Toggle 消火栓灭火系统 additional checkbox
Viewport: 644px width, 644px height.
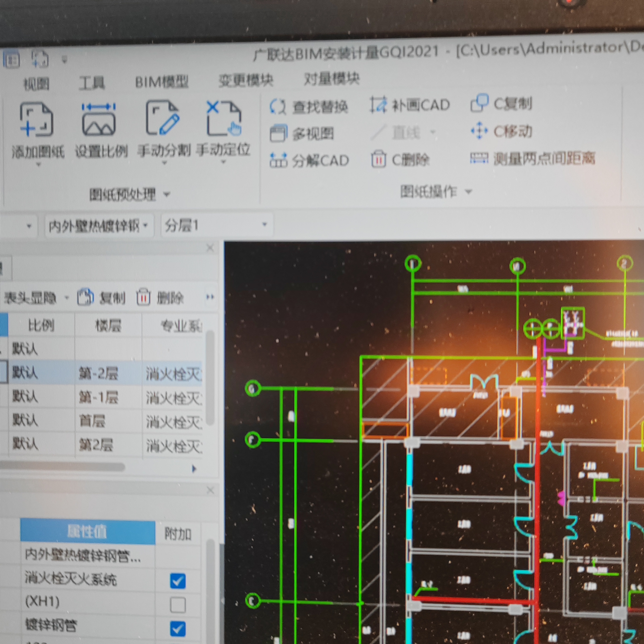[178, 581]
